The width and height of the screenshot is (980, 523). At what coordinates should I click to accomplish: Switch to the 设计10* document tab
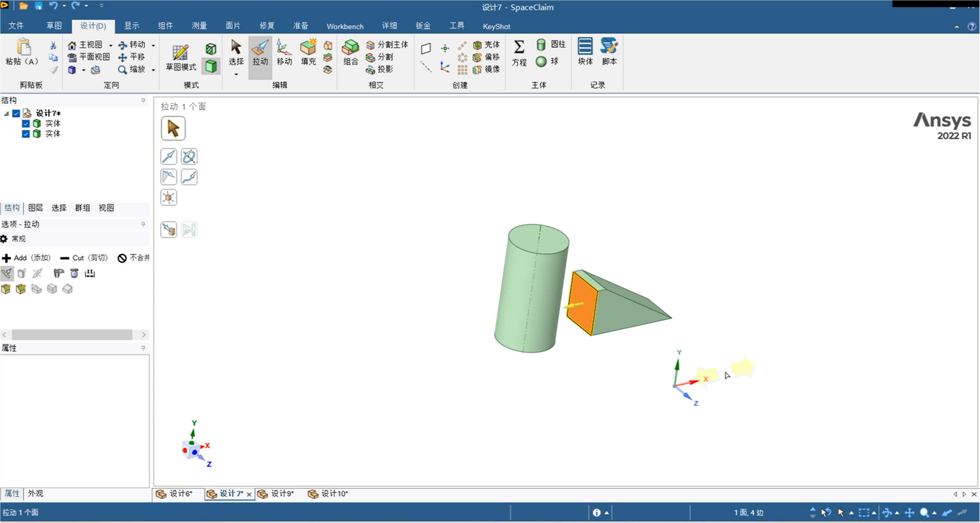[328, 494]
